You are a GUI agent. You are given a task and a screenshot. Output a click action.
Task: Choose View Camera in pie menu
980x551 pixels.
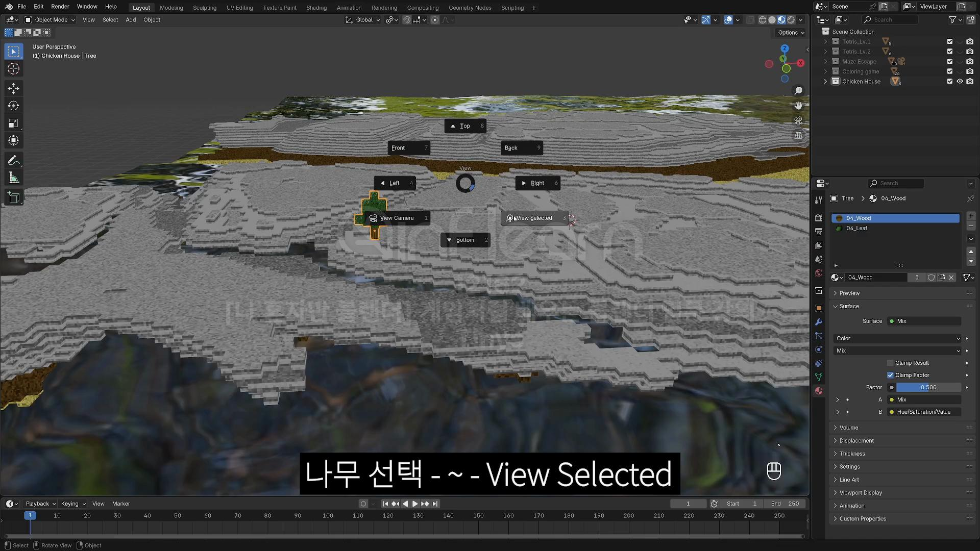[x=397, y=218]
